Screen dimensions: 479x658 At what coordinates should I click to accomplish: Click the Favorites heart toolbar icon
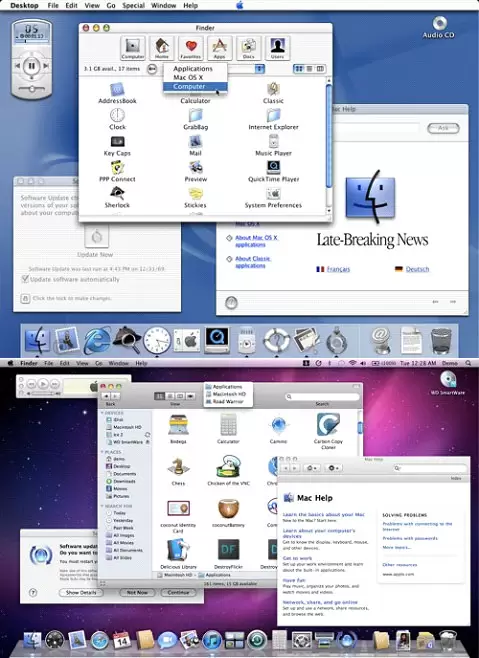pyautogui.click(x=191, y=47)
